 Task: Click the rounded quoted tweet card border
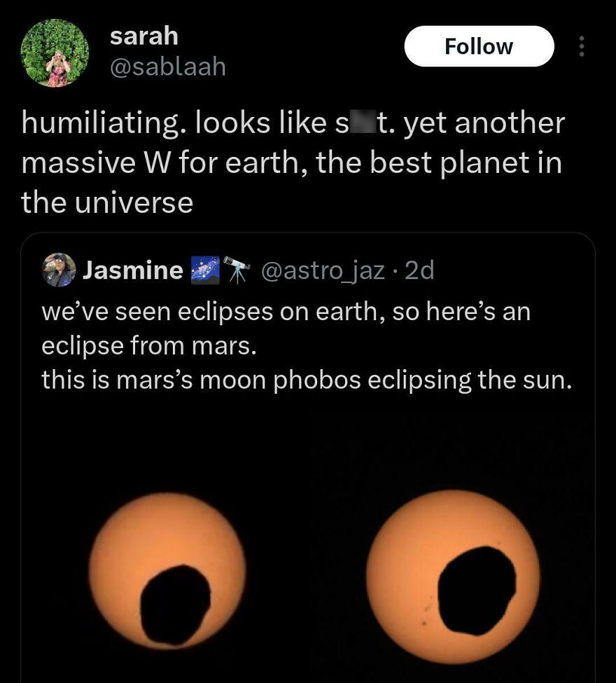308,233
